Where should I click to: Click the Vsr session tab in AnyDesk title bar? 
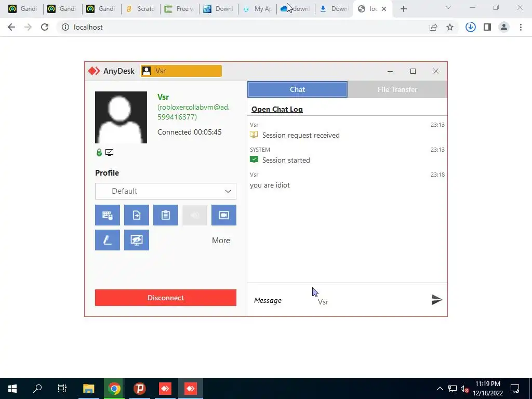181,71
